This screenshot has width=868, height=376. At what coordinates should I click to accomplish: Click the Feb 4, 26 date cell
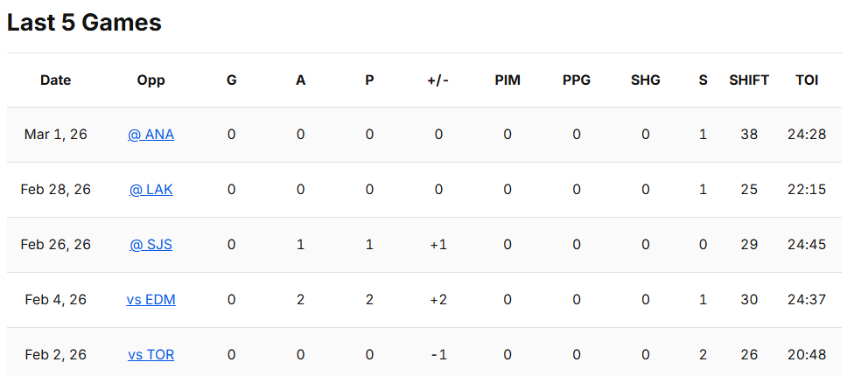55,300
